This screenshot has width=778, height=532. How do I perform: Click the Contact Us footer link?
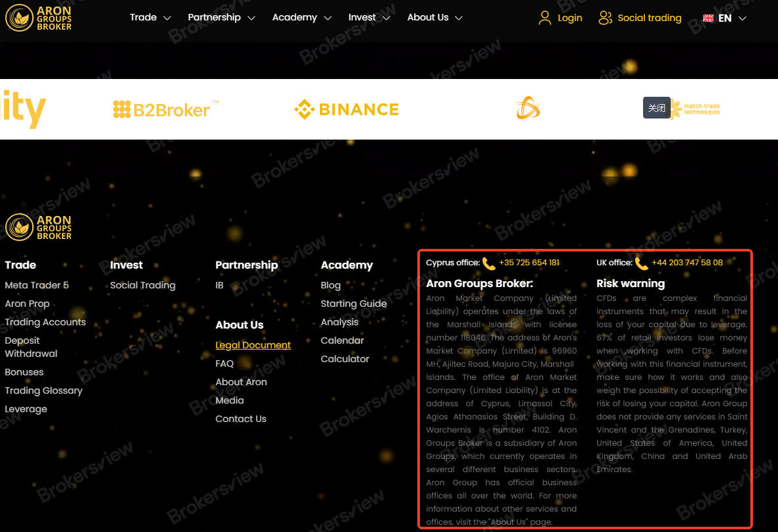point(241,419)
